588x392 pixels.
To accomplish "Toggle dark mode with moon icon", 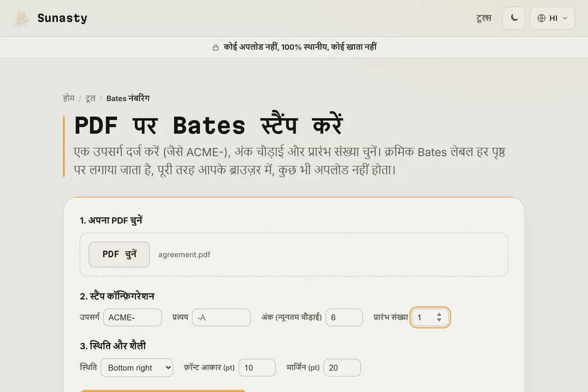I will pyautogui.click(x=514, y=18).
